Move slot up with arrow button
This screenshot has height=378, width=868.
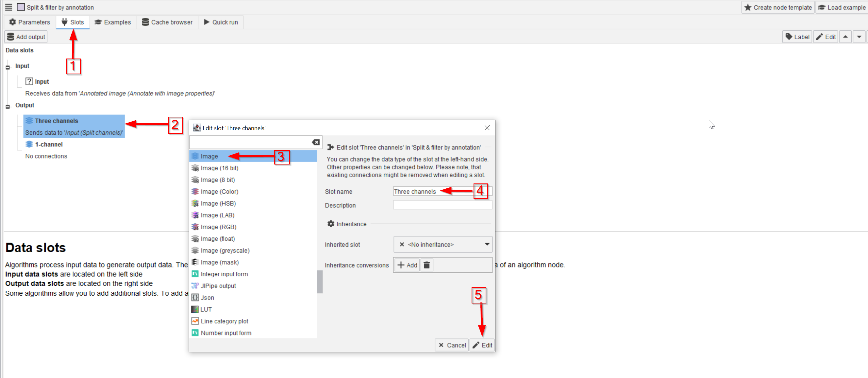coord(845,37)
